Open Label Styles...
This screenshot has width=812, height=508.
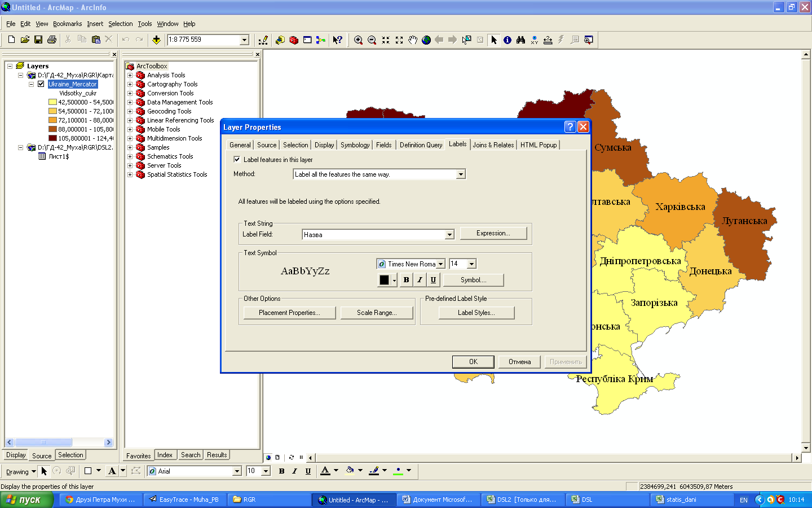476,313
